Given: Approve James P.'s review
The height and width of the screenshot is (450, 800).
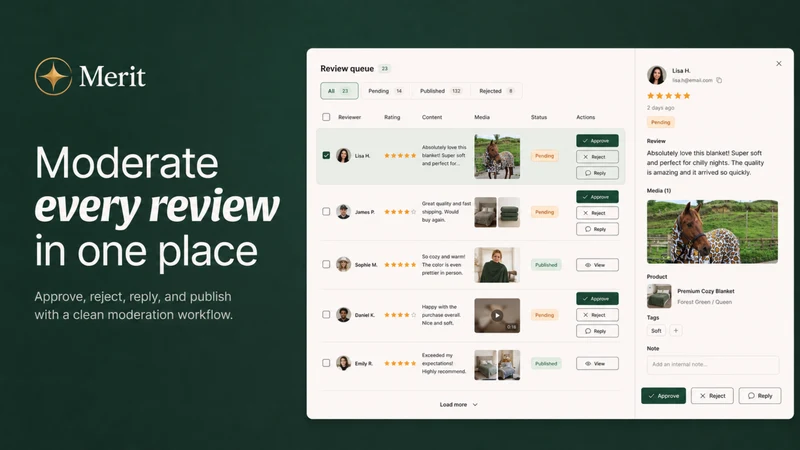Looking at the screenshot, I should tap(597, 197).
